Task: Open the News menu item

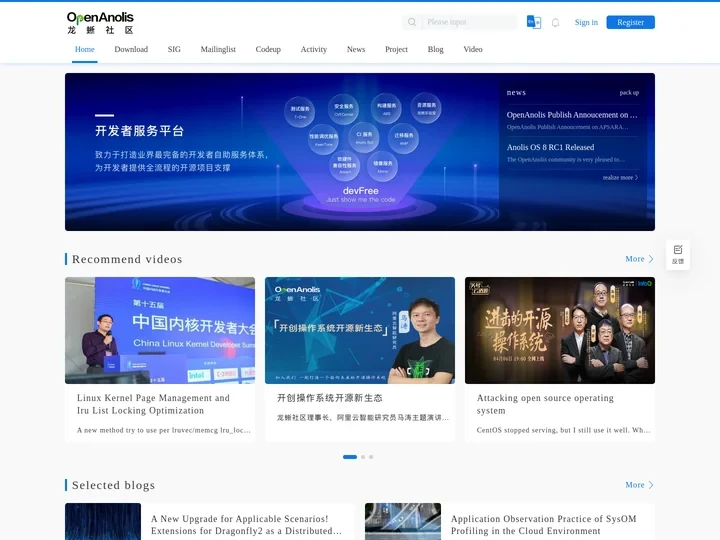Action: 356,49
